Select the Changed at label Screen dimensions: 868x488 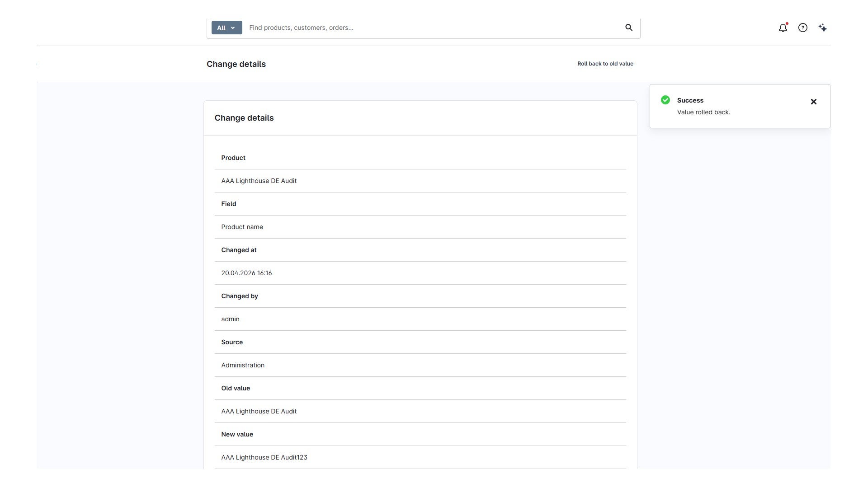(x=239, y=250)
